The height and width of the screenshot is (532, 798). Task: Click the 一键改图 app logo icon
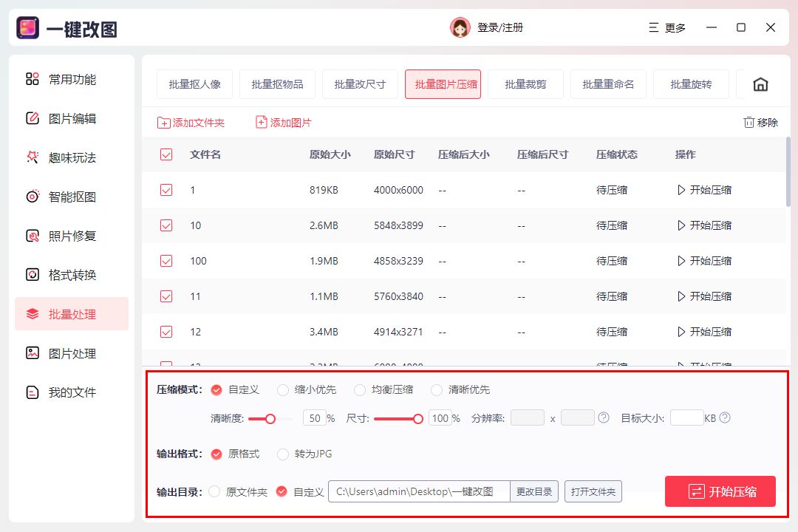[28, 27]
